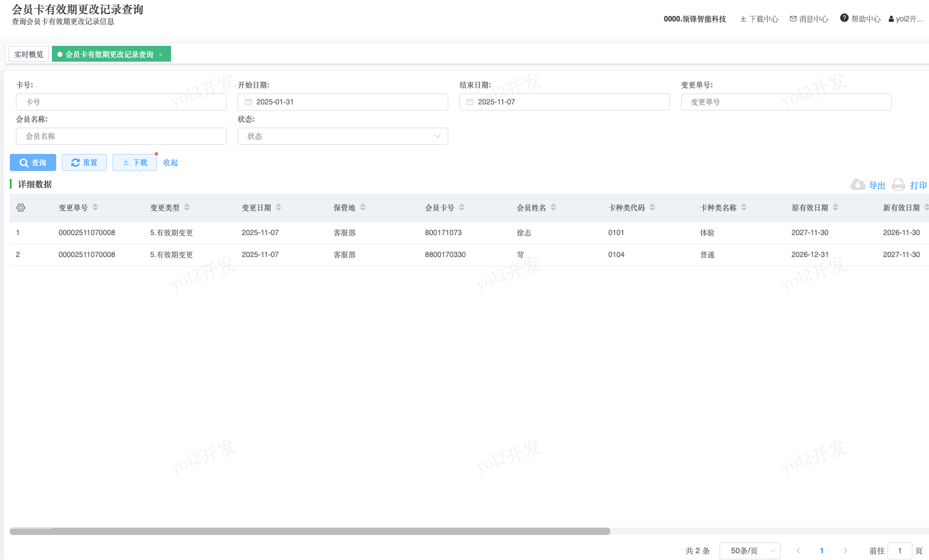Image resolution: width=929 pixels, height=560 pixels.
Task: Open 消息中心 in the header
Action: pyautogui.click(x=809, y=19)
